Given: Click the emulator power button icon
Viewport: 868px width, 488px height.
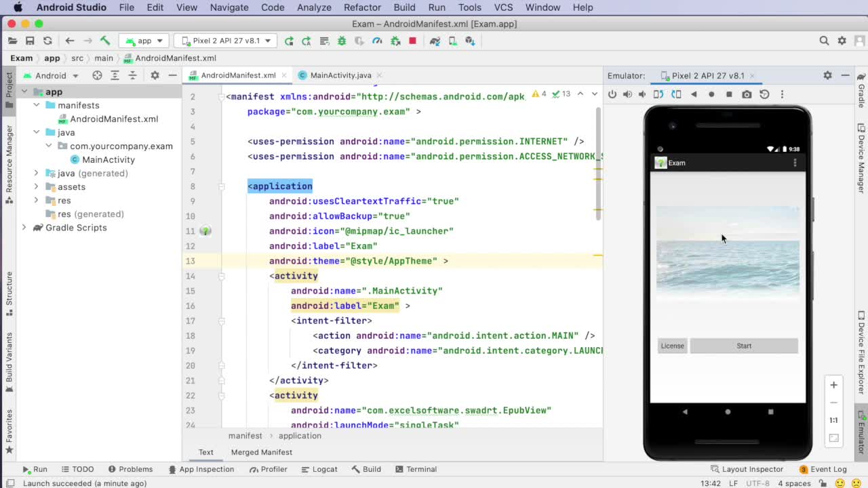Looking at the screenshot, I should coord(612,94).
